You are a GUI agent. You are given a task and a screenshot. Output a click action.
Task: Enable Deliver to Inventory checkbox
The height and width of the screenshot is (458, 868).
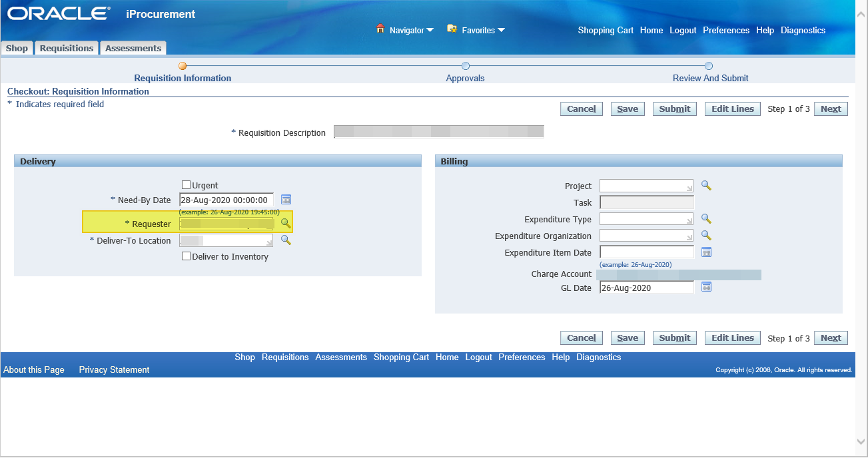pos(187,256)
